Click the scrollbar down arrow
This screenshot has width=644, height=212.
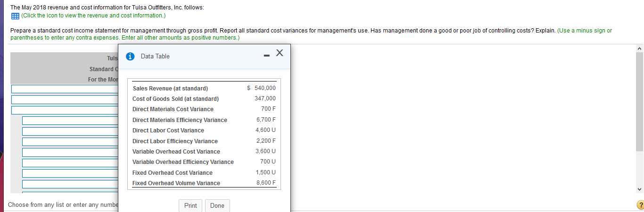[x=640, y=189]
